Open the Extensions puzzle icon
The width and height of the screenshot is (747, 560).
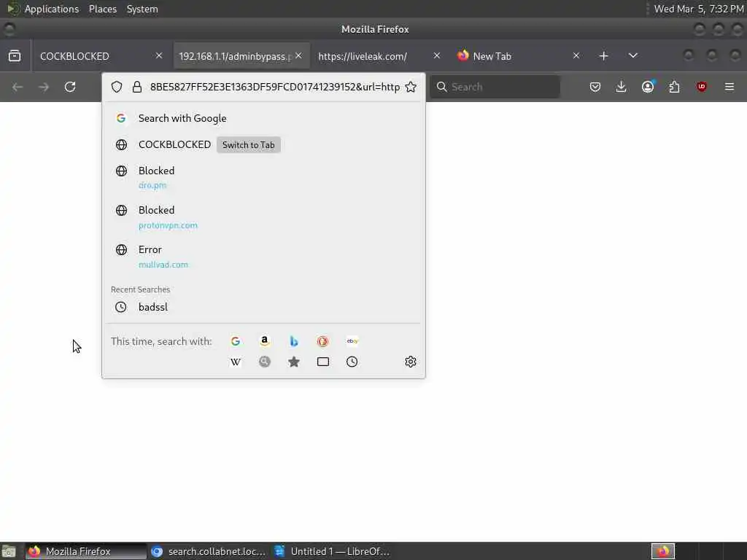click(x=674, y=87)
